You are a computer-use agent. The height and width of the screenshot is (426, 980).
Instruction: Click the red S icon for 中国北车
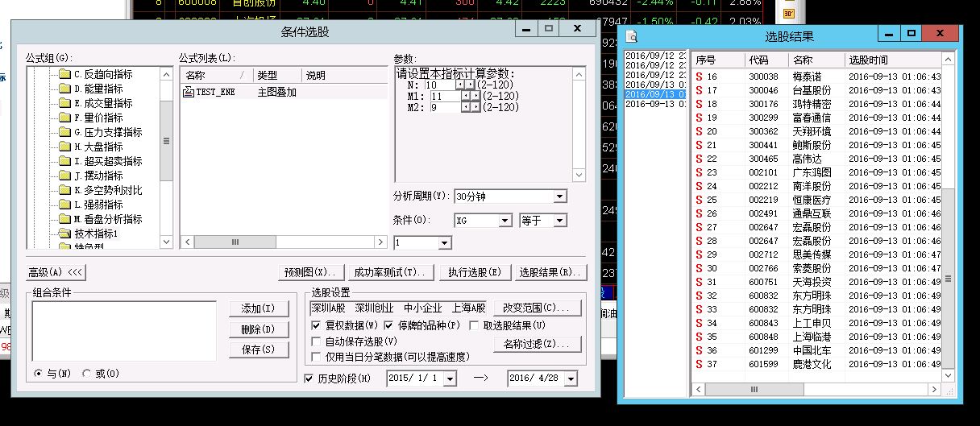tap(700, 350)
